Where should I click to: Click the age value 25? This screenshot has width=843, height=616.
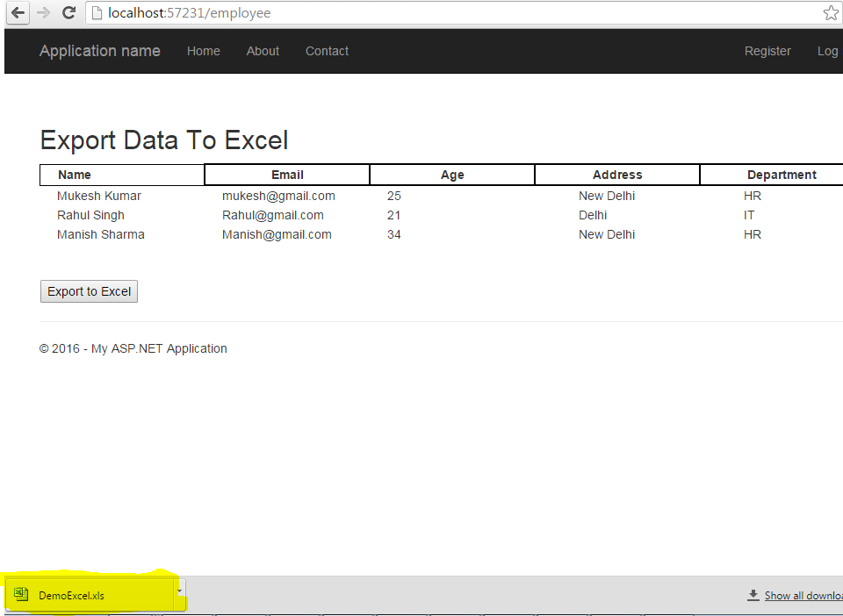tap(394, 196)
